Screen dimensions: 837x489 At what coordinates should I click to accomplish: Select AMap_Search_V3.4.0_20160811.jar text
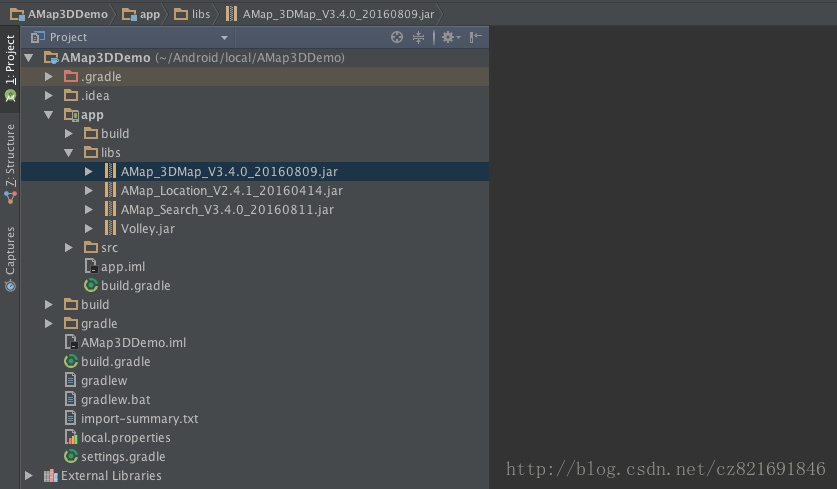pyautogui.click(x=227, y=210)
